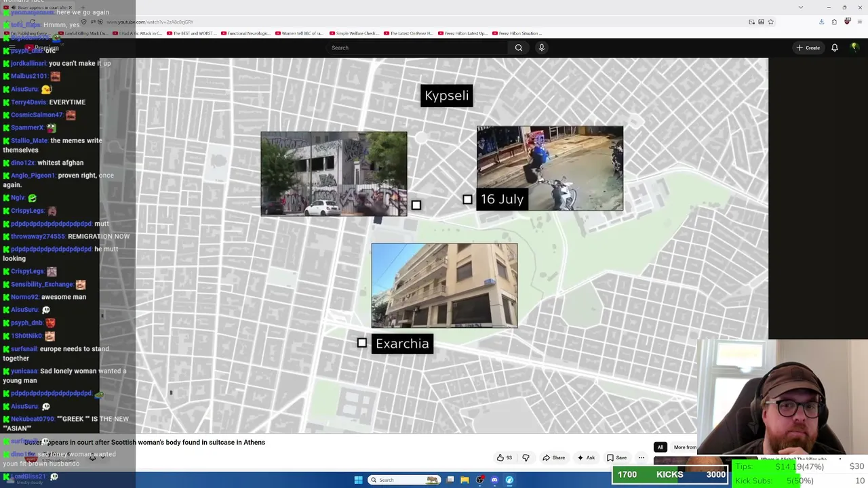868x488 pixels.
Task: Select the All filter chip
Action: (x=660, y=447)
